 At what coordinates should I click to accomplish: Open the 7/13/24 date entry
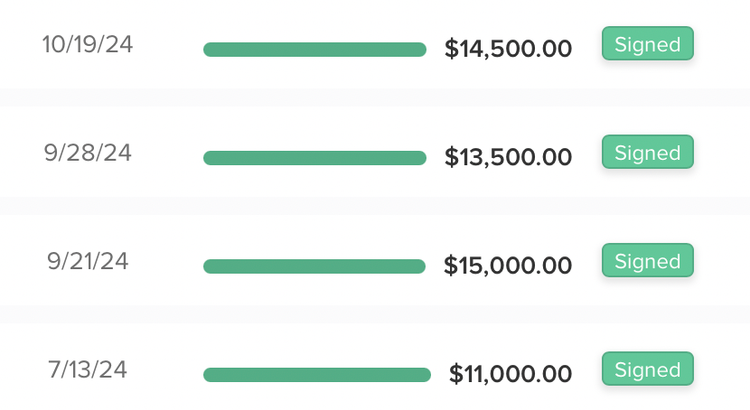(88, 370)
